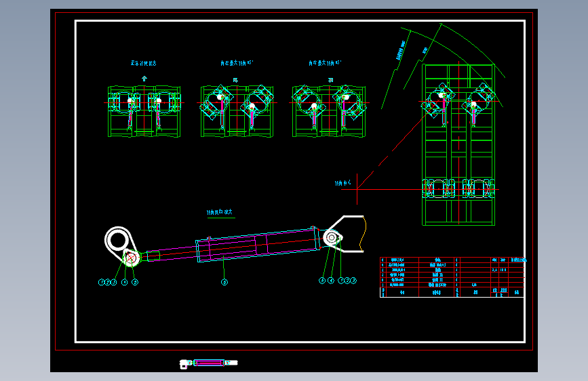
Task: Select the large white ring of the crank arm
Action: click(117, 240)
